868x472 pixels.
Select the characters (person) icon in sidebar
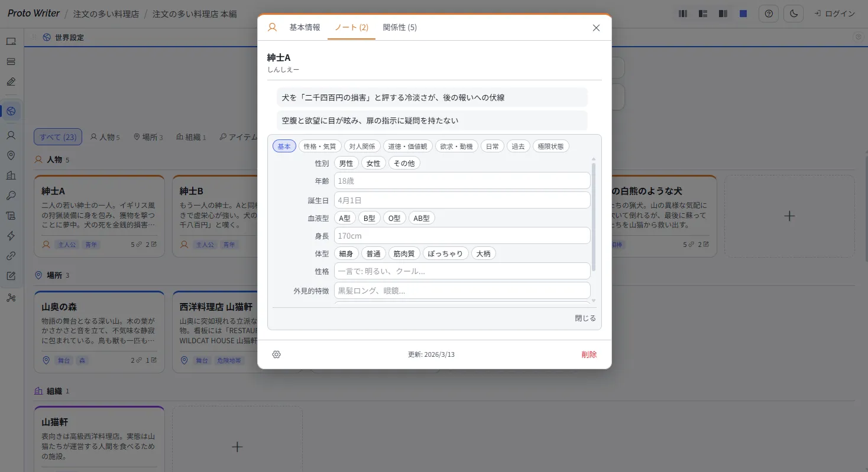(x=11, y=135)
